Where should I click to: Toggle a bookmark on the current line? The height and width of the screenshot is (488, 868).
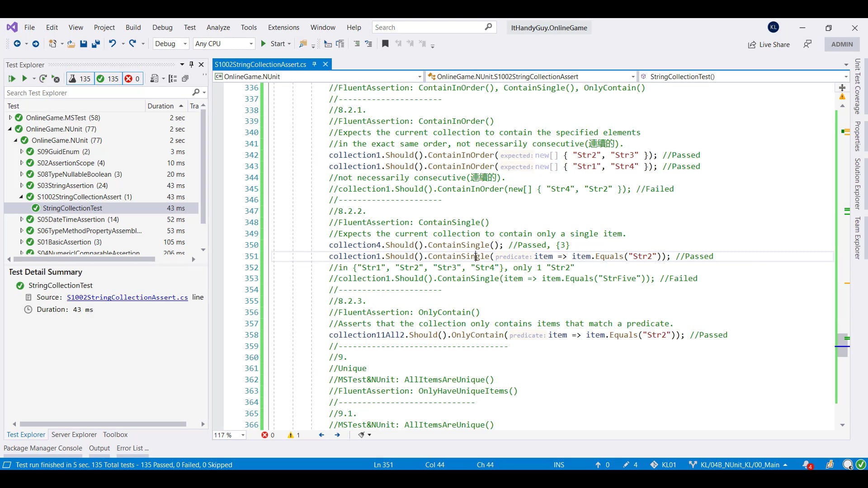click(385, 44)
